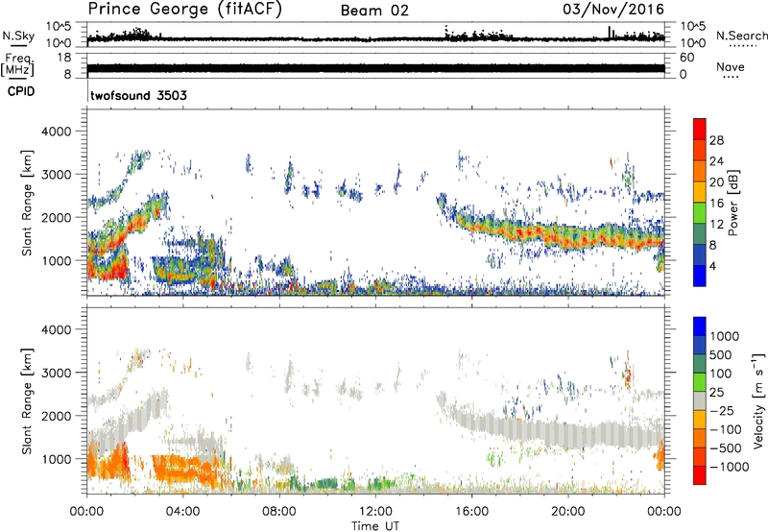The image size is (768, 532).
Task: Click the '-500' label on the Velocity colorbar
Action: point(726,448)
